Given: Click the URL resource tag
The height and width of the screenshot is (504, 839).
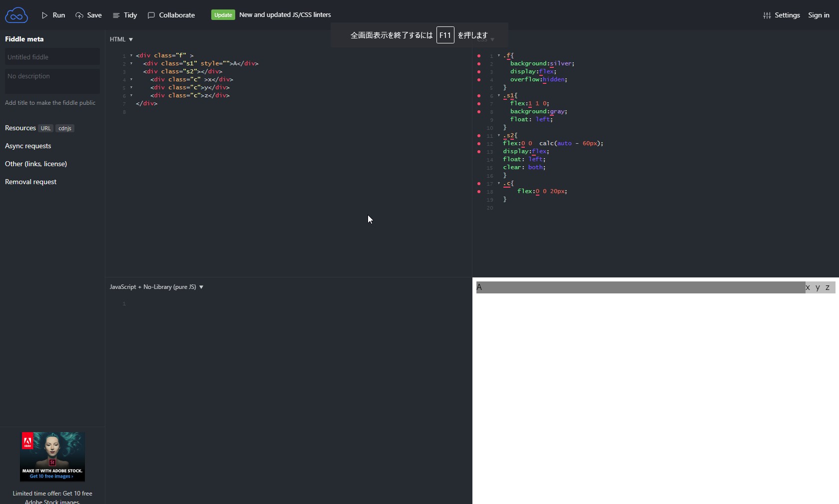Looking at the screenshot, I should click(x=46, y=128).
